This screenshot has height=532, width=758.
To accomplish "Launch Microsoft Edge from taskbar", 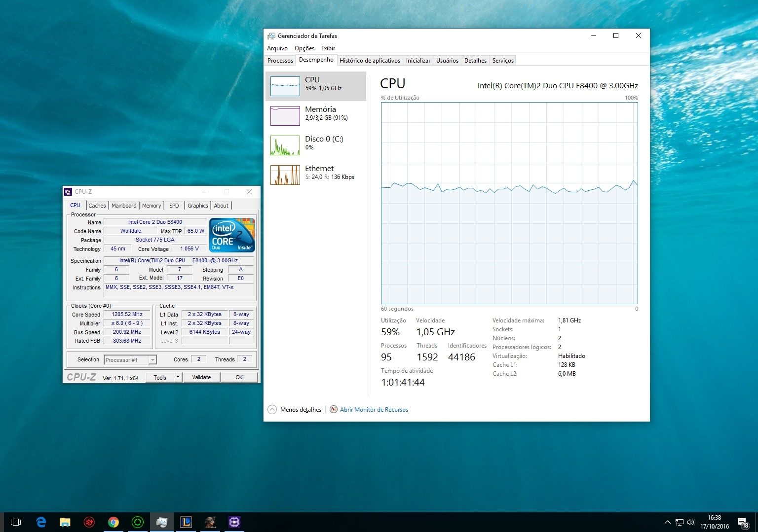I will [41, 522].
